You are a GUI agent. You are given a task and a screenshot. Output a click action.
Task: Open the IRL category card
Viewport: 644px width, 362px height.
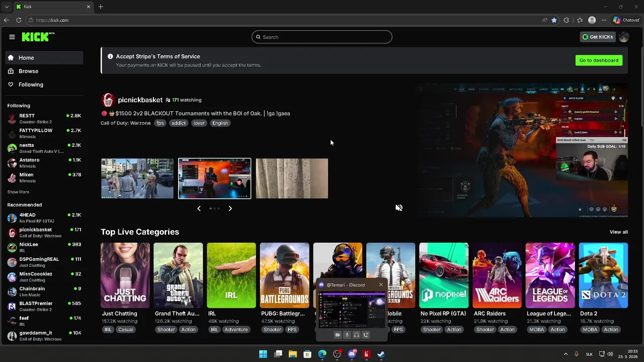231,288
